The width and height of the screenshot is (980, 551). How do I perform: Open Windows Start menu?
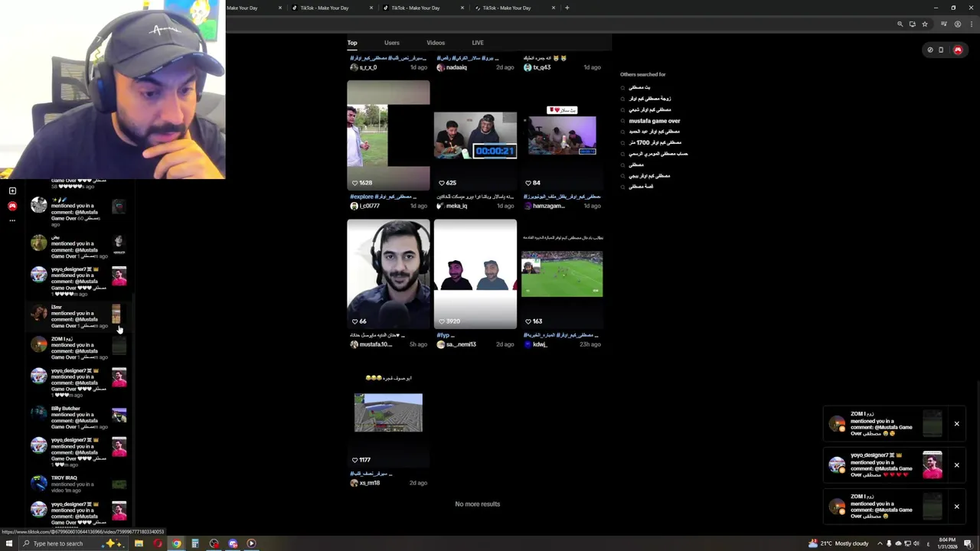click(8, 543)
